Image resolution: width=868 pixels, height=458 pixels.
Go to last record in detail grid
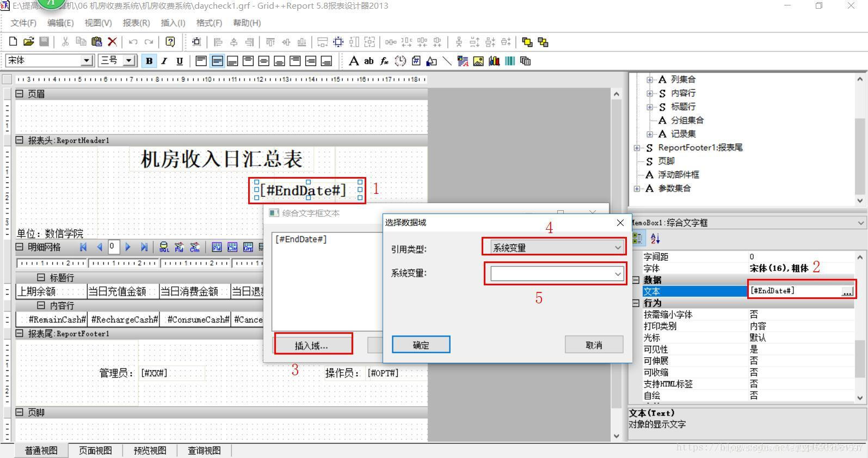click(144, 247)
